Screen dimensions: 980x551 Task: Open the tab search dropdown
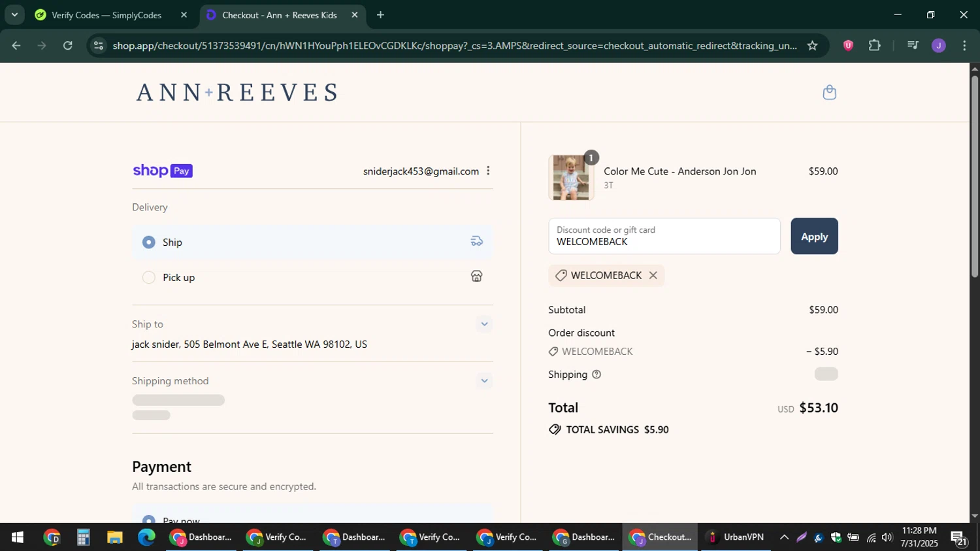pyautogui.click(x=14, y=15)
